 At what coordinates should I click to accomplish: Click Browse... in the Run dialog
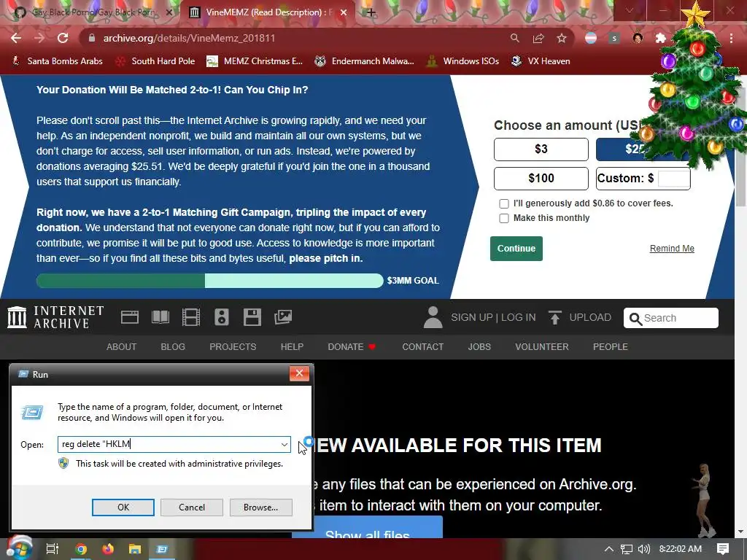click(260, 507)
